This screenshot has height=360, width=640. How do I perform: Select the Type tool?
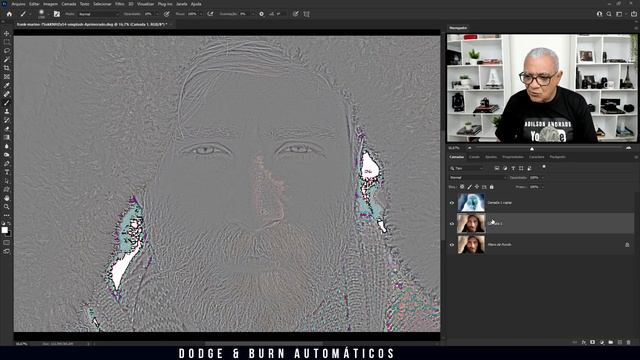7,172
